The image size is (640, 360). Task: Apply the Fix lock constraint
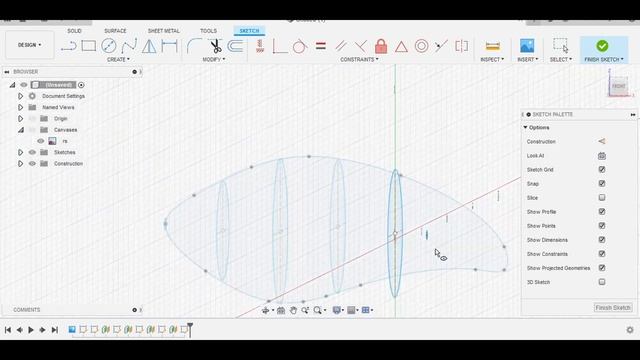tap(381, 46)
